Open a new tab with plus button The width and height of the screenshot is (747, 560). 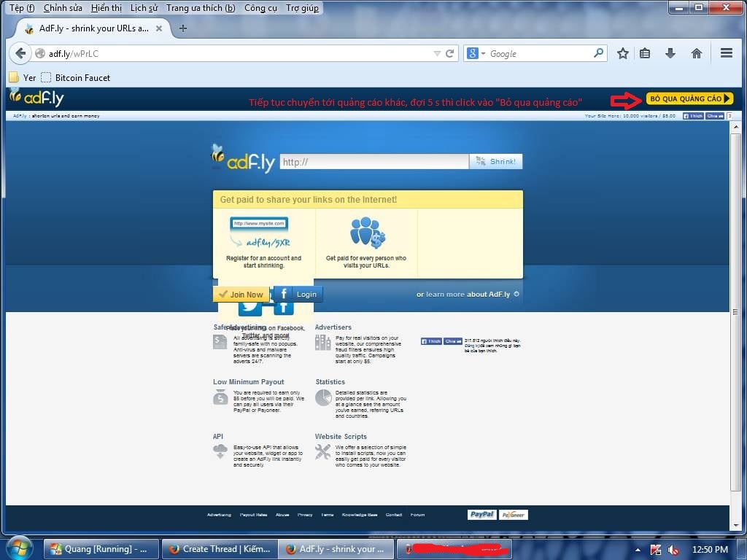(183, 28)
